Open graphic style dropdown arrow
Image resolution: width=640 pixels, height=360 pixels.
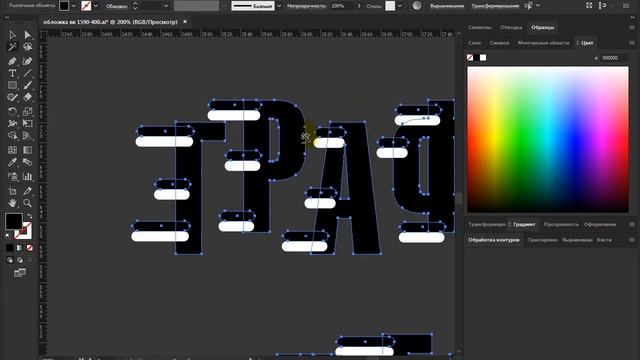pyautogui.click(x=400, y=6)
